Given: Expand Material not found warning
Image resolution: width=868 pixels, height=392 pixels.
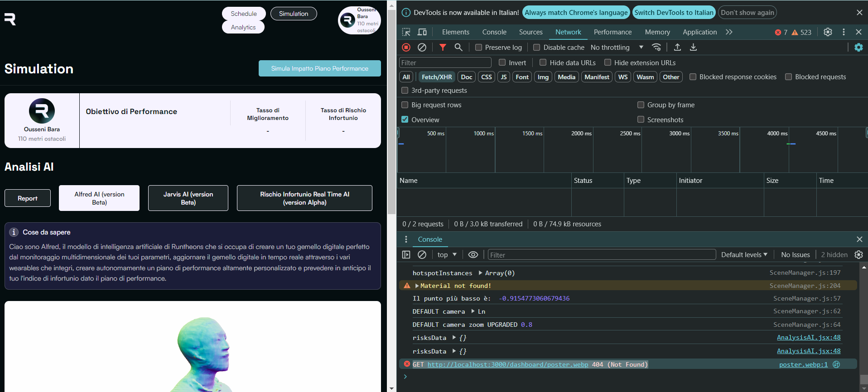Looking at the screenshot, I should pyautogui.click(x=417, y=286).
